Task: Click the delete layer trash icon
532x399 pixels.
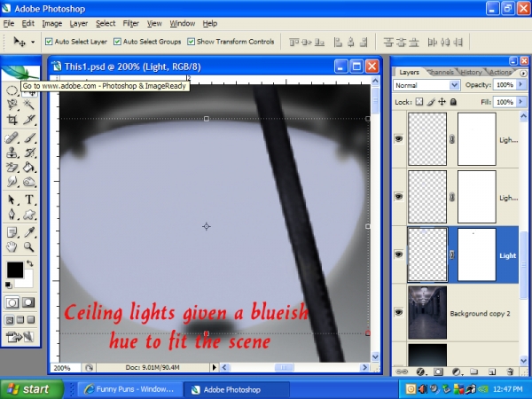Action: click(x=509, y=372)
